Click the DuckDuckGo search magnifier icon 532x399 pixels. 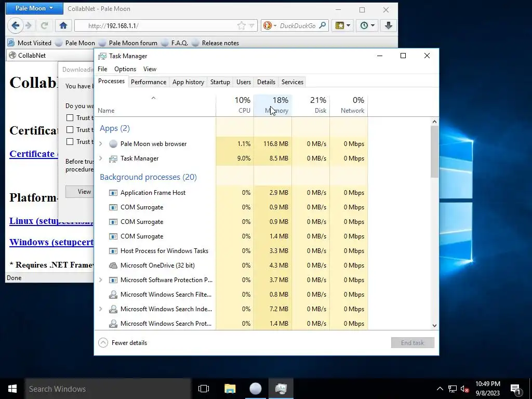[323, 25]
